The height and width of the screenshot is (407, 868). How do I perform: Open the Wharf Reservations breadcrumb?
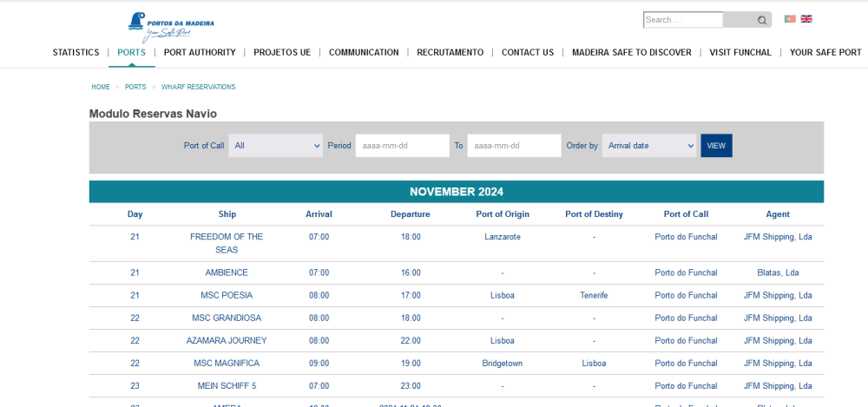[x=198, y=87]
